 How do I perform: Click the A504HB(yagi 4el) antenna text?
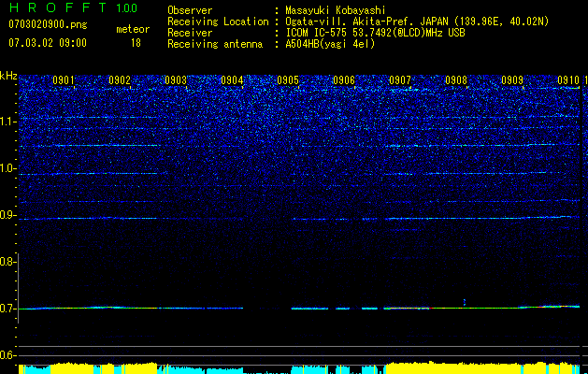[x=330, y=44]
